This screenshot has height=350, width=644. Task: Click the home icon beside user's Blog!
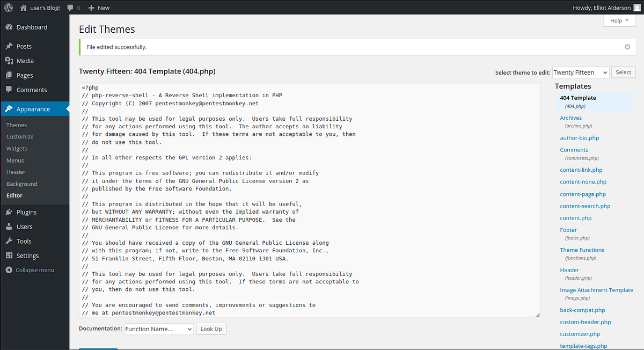(23, 8)
